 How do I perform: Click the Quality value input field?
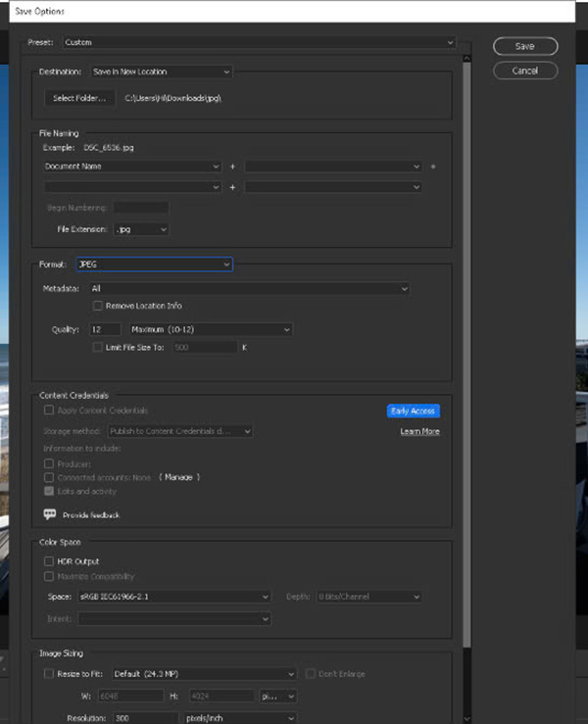click(105, 330)
